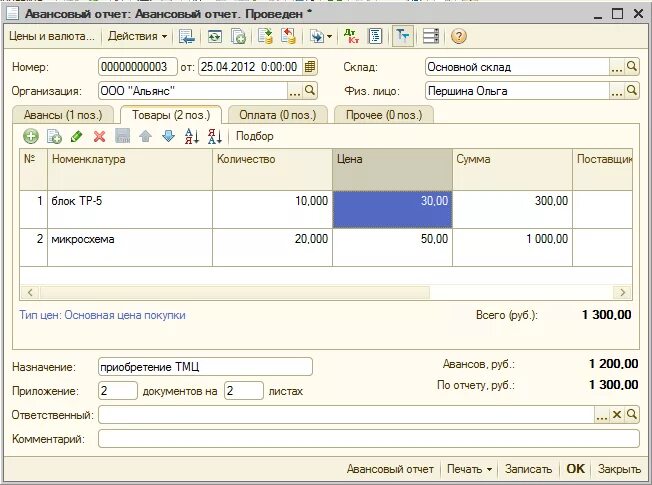The height and width of the screenshot is (485, 652).
Task: Click the Сумма column header
Action: point(512,170)
